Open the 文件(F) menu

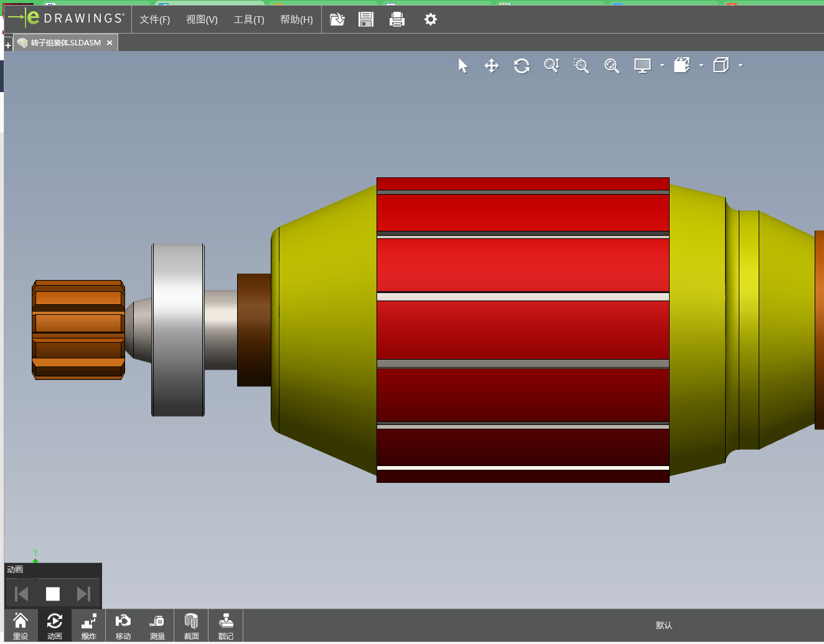click(155, 19)
